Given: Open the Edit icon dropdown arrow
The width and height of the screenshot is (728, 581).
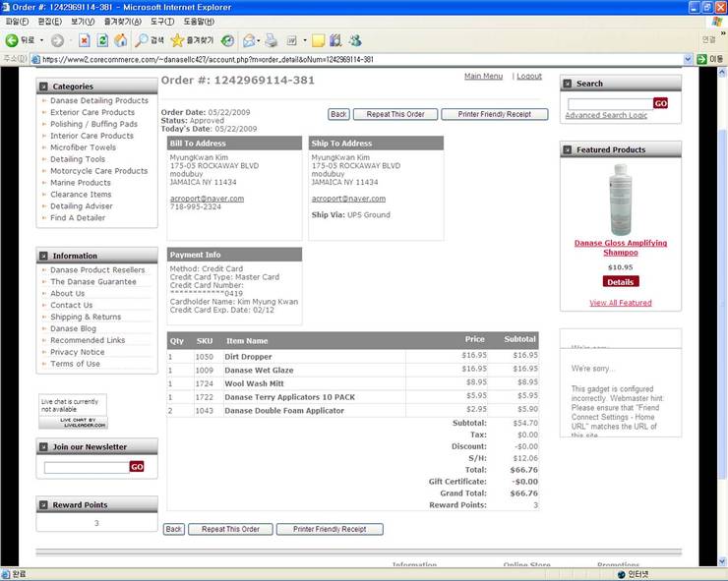Looking at the screenshot, I should click(305, 41).
